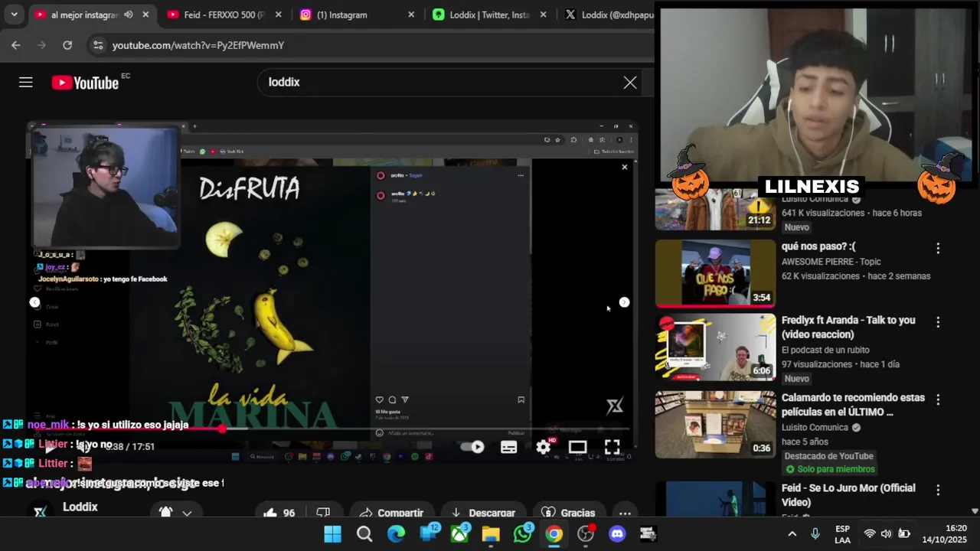Open more actions ellipsis below the video
980x551 pixels.
click(x=625, y=513)
